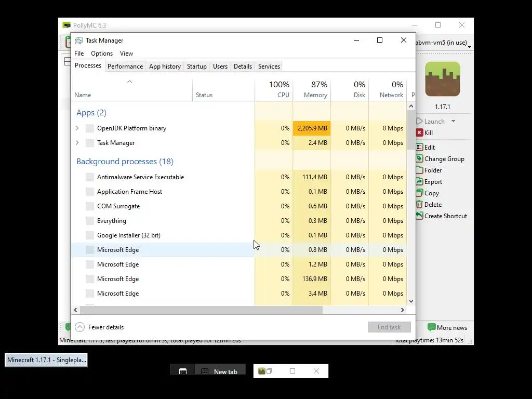Click the Antimalware Service Executable icon

[x=89, y=177]
